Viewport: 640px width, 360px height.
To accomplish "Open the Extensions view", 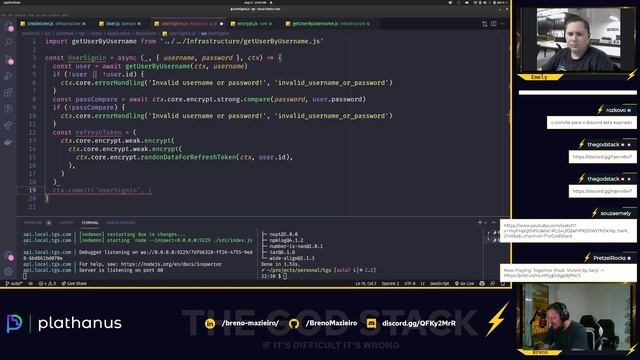I will (x=9, y=92).
